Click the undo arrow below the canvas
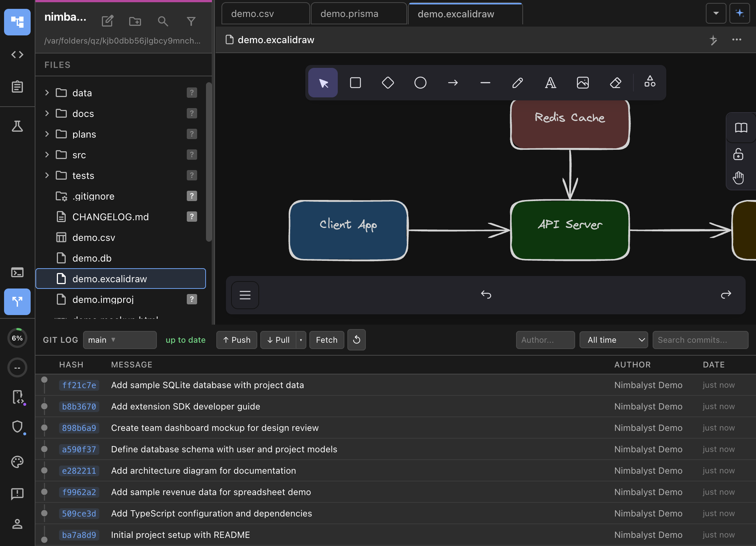The width and height of the screenshot is (756, 546). coord(486,295)
